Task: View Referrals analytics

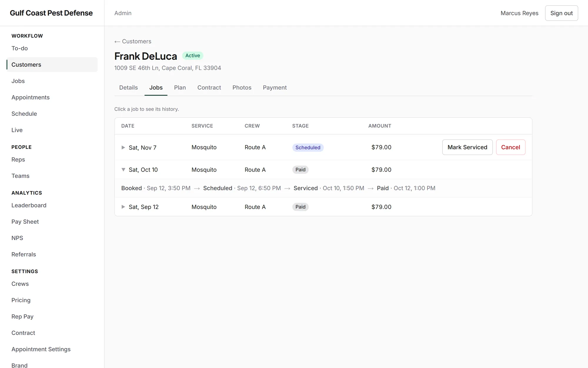Action: pyautogui.click(x=52, y=254)
